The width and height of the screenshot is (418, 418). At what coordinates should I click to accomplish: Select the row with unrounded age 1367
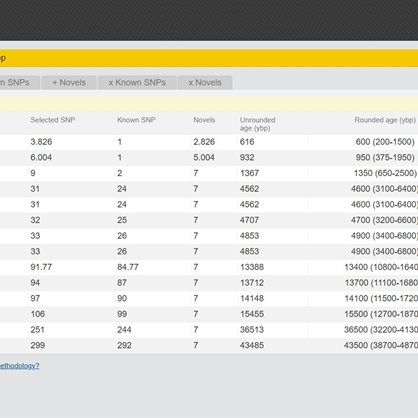pyautogui.click(x=209, y=173)
